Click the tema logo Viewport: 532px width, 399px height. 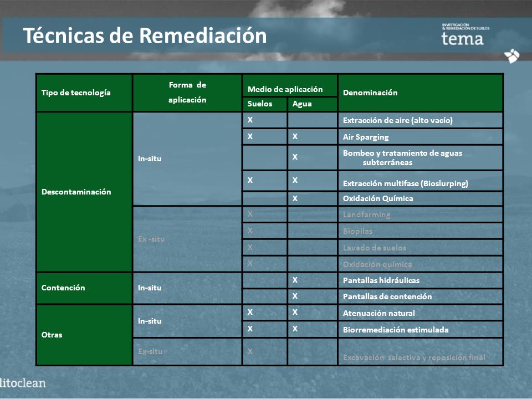465,34
